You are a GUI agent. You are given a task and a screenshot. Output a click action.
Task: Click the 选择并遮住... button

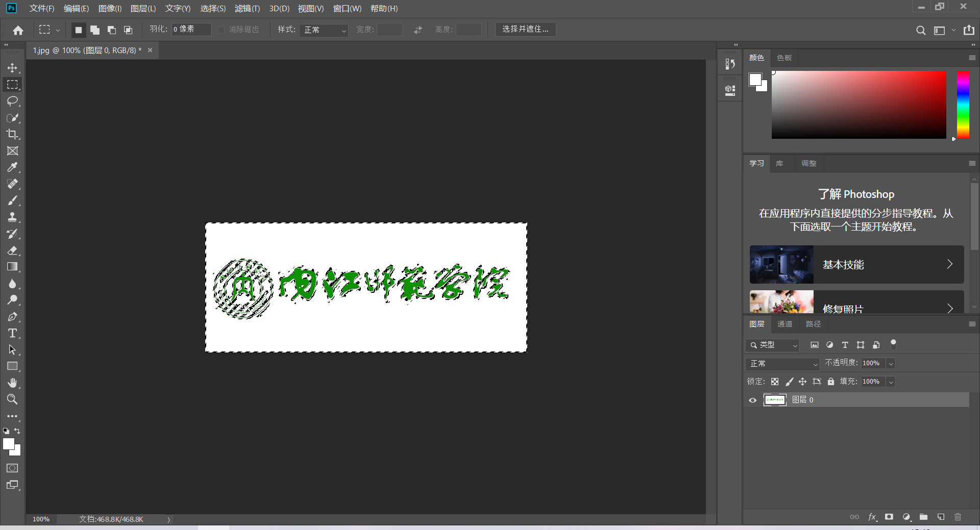pos(525,29)
